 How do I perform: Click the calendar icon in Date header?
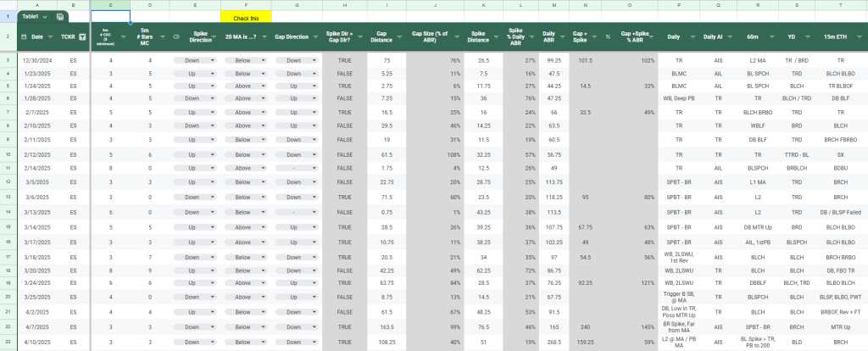pos(23,36)
